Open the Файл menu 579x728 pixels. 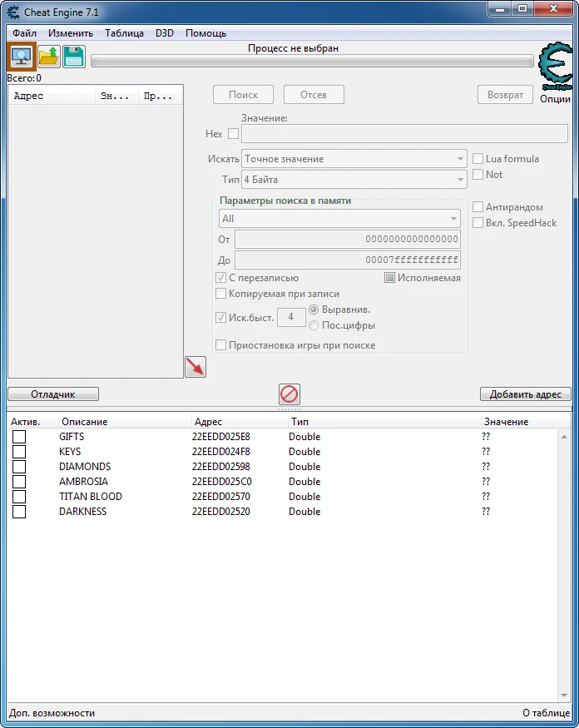pos(25,33)
